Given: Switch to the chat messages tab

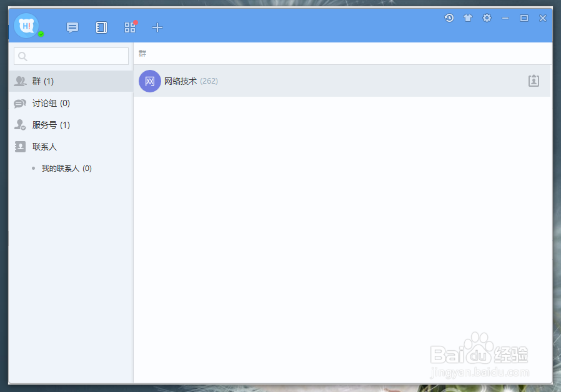Looking at the screenshot, I should pos(72,27).
